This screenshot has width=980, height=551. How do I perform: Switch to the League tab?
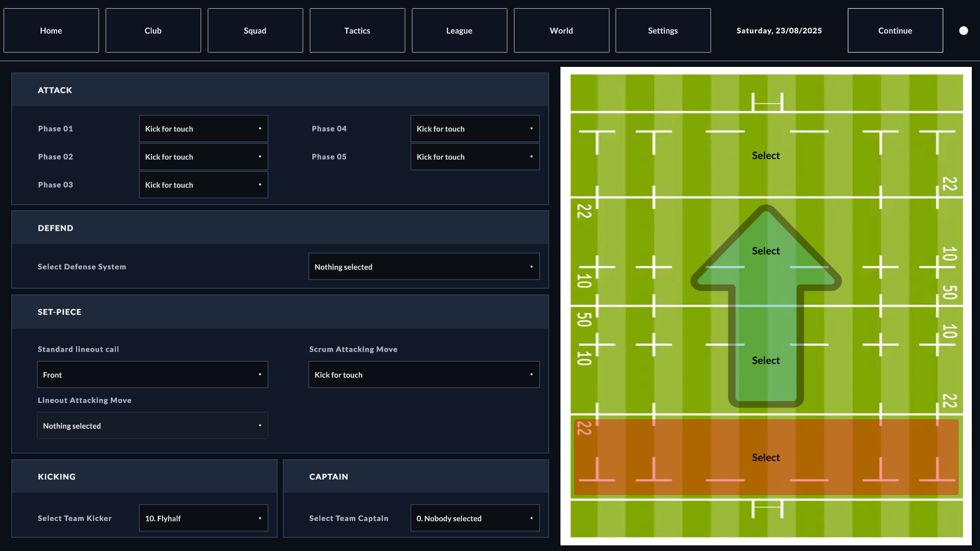coord(459,30)
